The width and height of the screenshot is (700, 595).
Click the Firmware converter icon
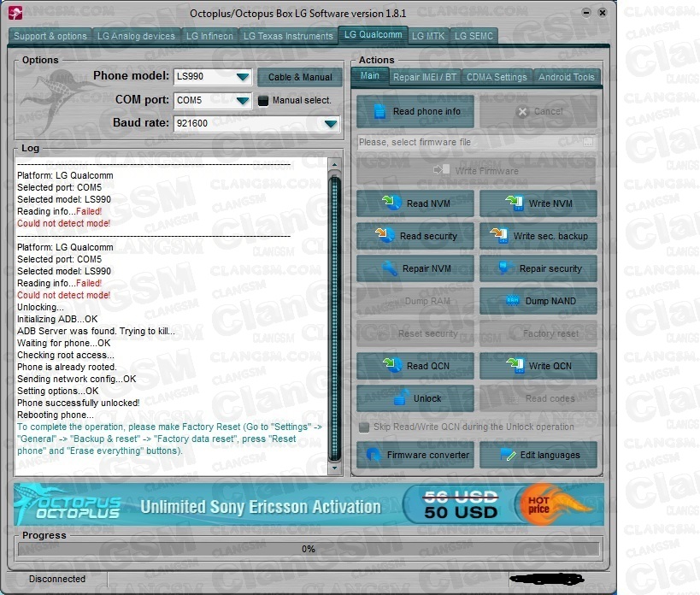[x=373, y=455]
